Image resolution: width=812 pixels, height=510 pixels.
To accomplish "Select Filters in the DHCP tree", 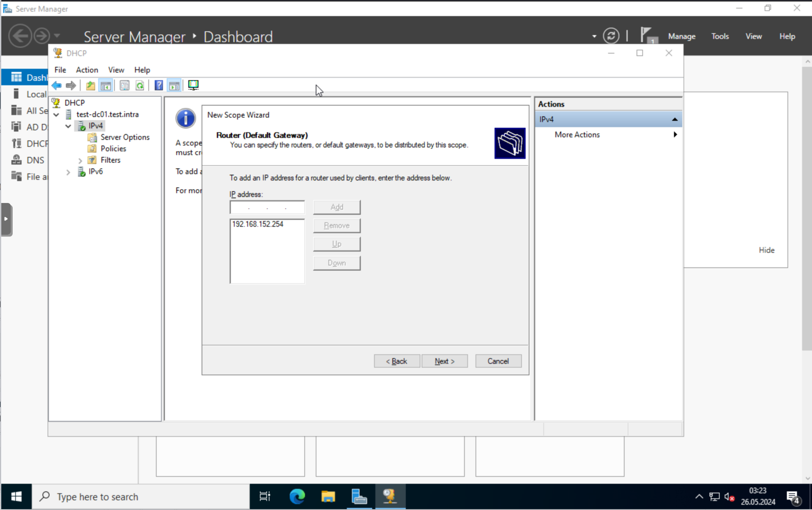I will click(x=110, y=160).
